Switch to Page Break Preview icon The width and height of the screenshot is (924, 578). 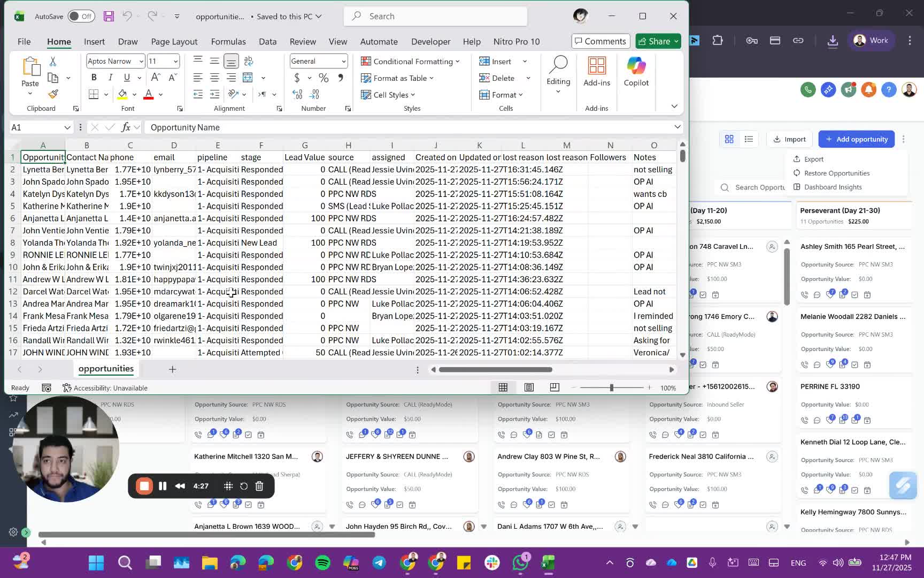point(555,387)
